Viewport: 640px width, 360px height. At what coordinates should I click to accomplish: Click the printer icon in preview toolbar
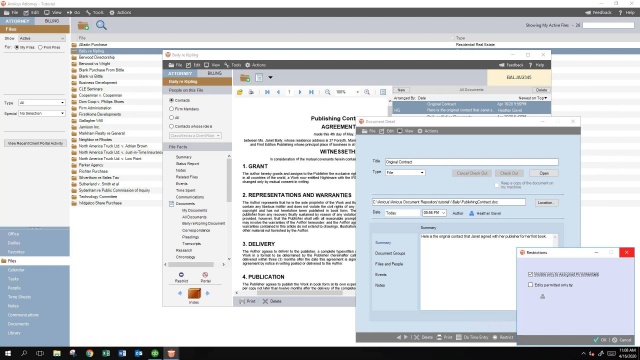[251, 92]
